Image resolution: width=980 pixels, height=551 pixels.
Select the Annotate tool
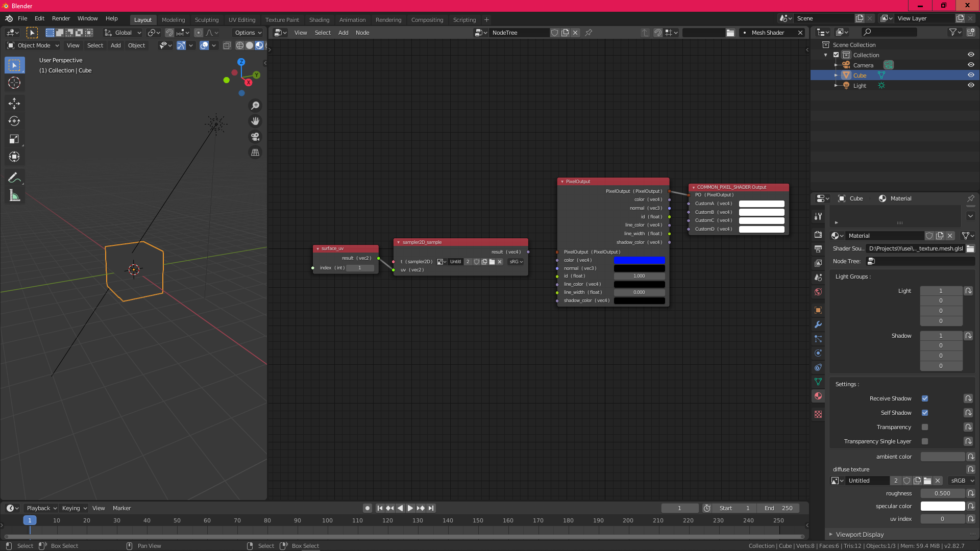tap(14, 178)
